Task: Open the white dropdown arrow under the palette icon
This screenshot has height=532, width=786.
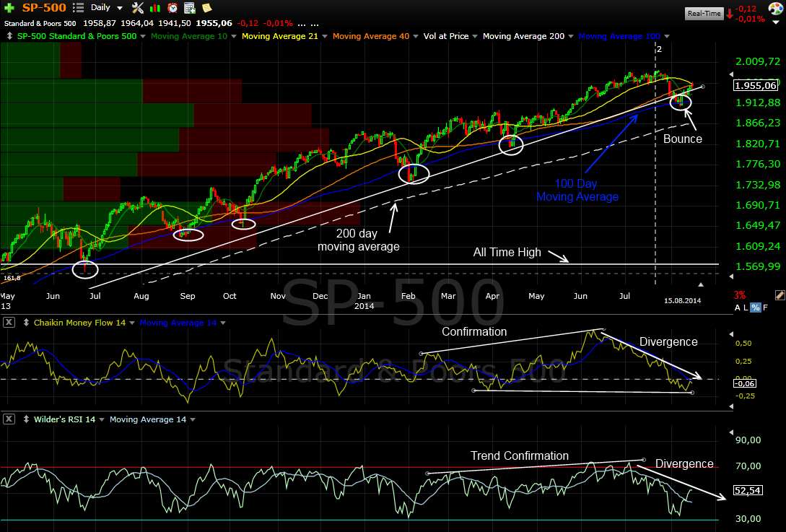Action: [776, 22]
